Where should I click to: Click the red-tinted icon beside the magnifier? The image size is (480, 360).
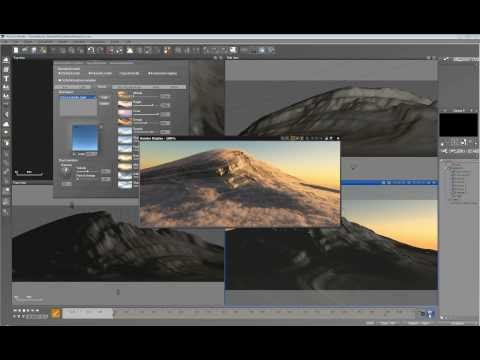point(109,50)
